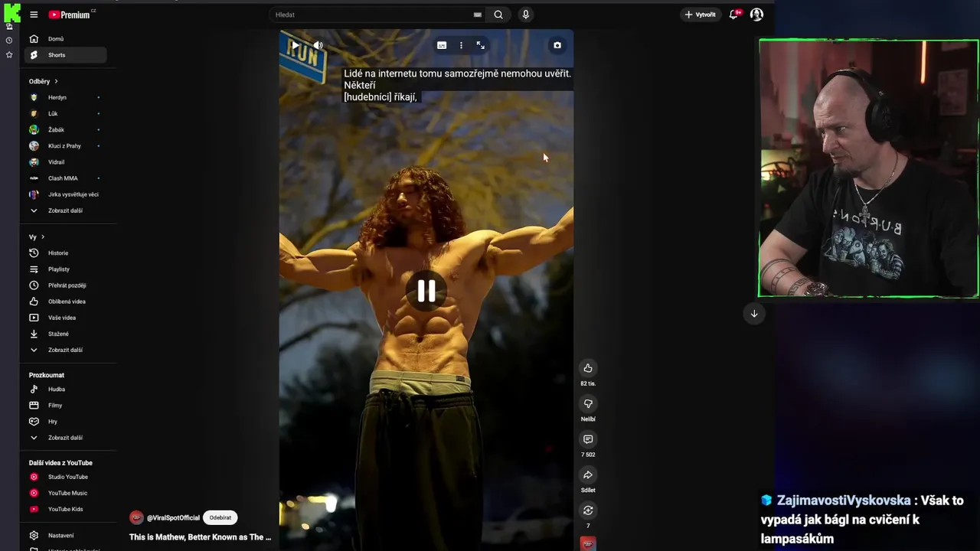Expand the Vy section chevron
Image resolution: width=980 pixels, height=551 pixels.
(x=43, y=237)
